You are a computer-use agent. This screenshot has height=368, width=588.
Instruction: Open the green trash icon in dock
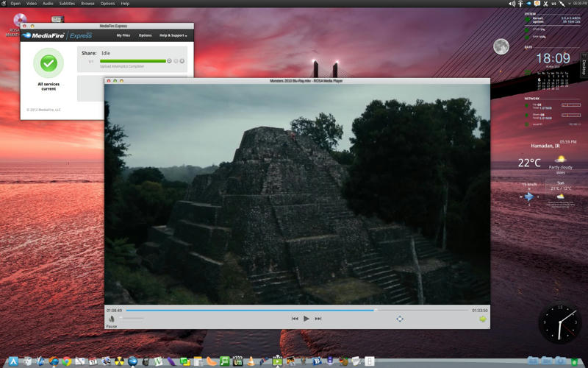pos(575,361)
